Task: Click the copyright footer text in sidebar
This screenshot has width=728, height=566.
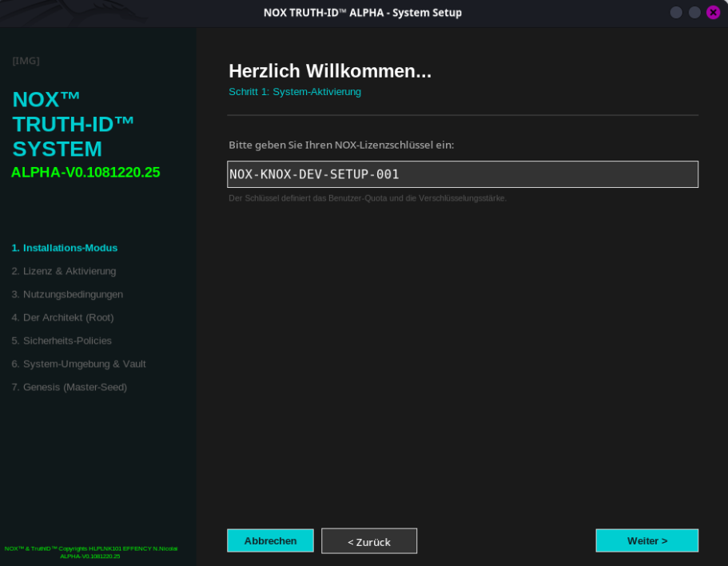Action: point(90,552)
